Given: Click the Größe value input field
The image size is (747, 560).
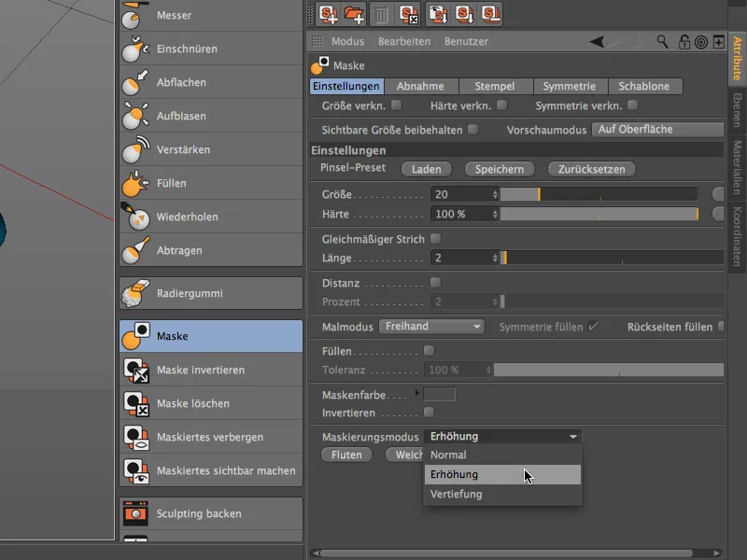Looking at the screenshot, I should point(461,194).
